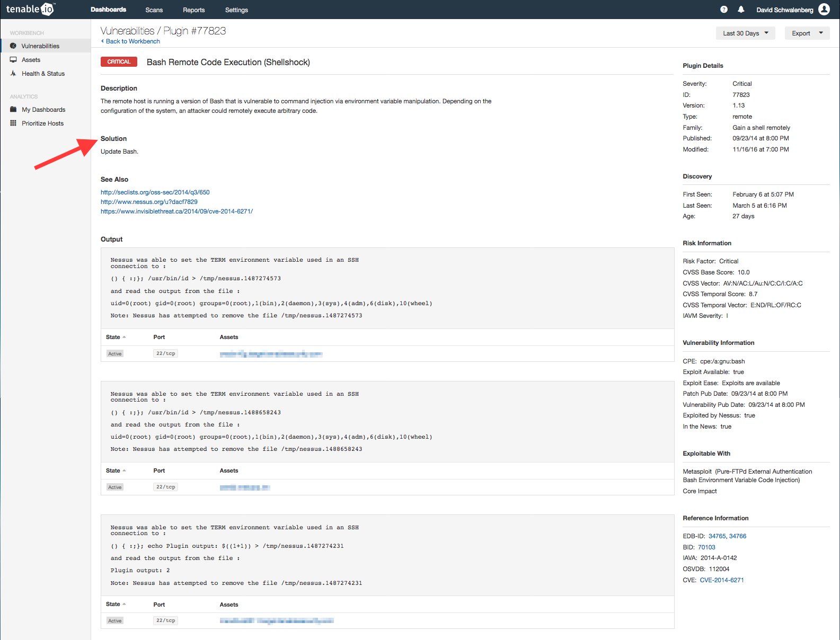
Task: Open the Last 30 Days dropdown
Action: point(746,33)
